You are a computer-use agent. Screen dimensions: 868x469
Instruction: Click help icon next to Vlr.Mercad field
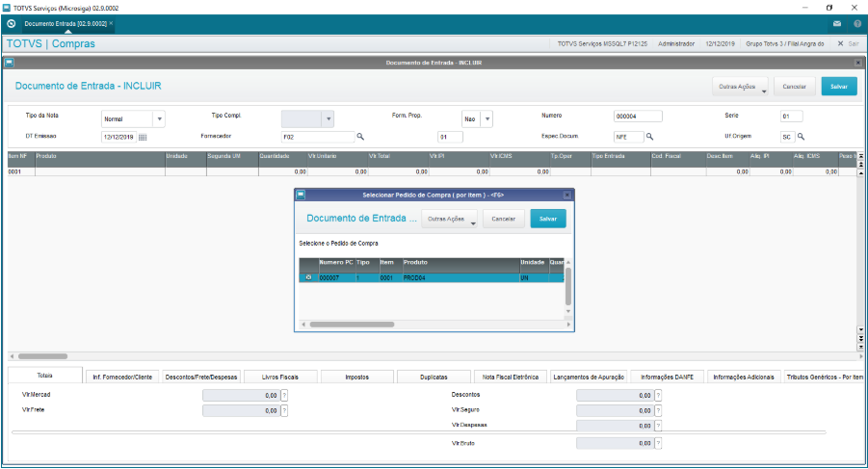tap(284, 396)
